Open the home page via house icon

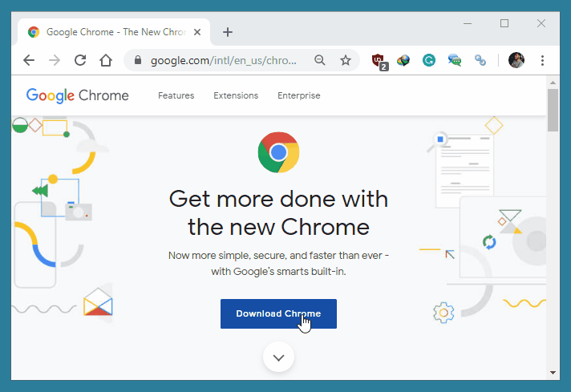click(106, 60)
